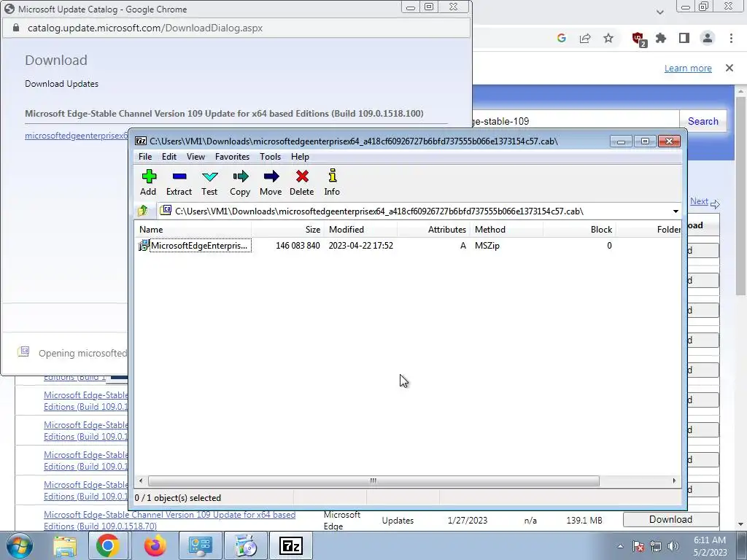
Task: Click the Search button in Update Catalog
Action: pyautogui.click(x=703, y=121)
